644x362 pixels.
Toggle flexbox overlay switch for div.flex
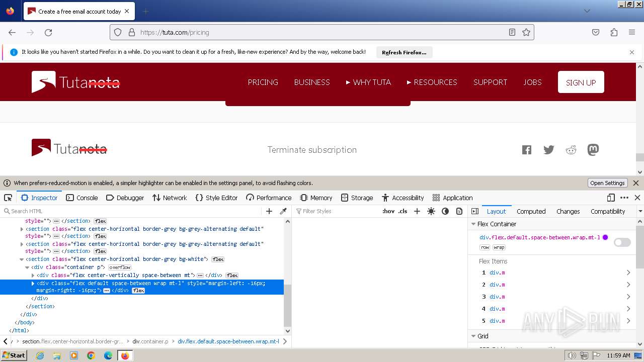coord(622,242)
